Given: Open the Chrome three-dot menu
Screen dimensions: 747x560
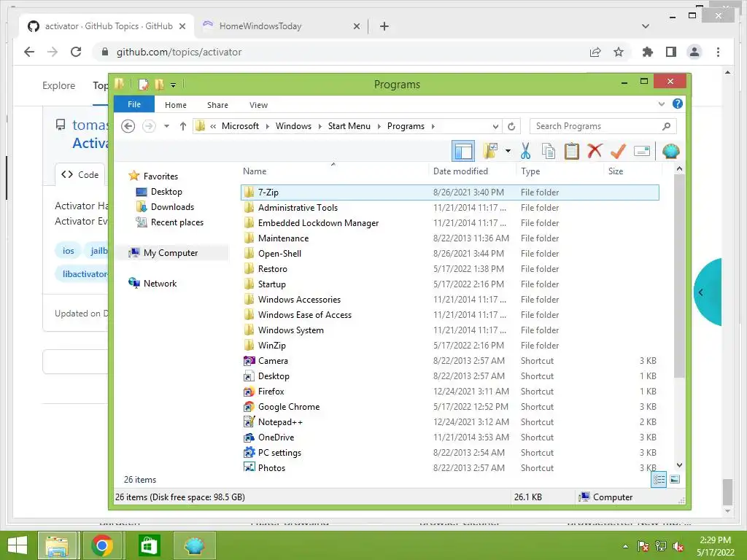Looking at the screenshot, I should pyautogui.click(x=718, y=52).
